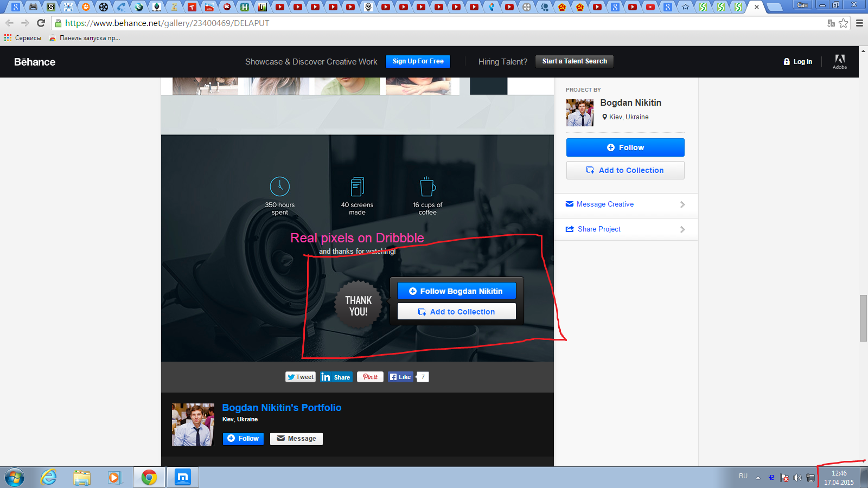This screenshot has width=868, height=488.
Task: Launch Internet Explorer from taskbar
Action: [x=49, y=478]
